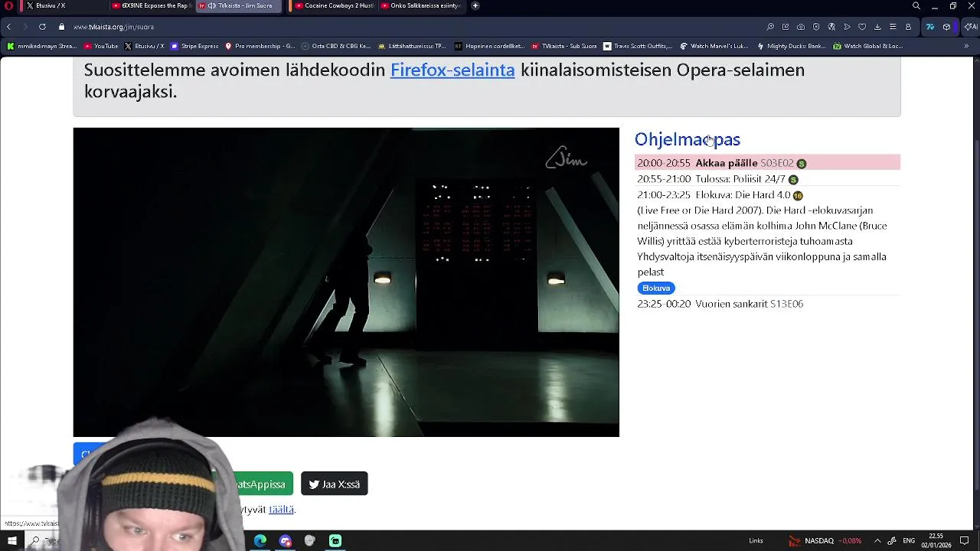Click the page edit/share icon in address bar

coord(786,27)
